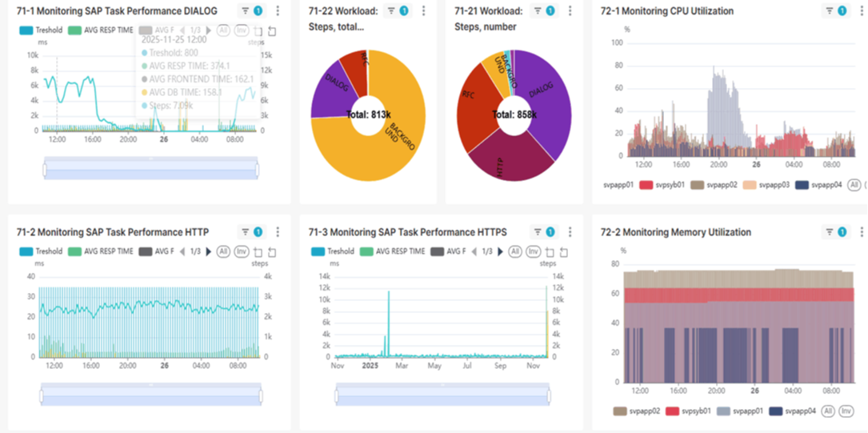
Task: Toggle svpapp01 series in Memory Utilization legend
Action: 739,411
